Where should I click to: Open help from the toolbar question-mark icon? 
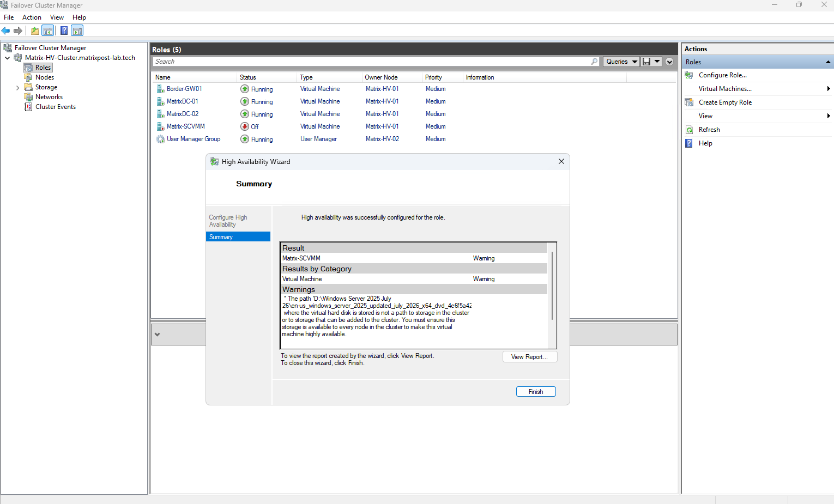tap(64, 31)
